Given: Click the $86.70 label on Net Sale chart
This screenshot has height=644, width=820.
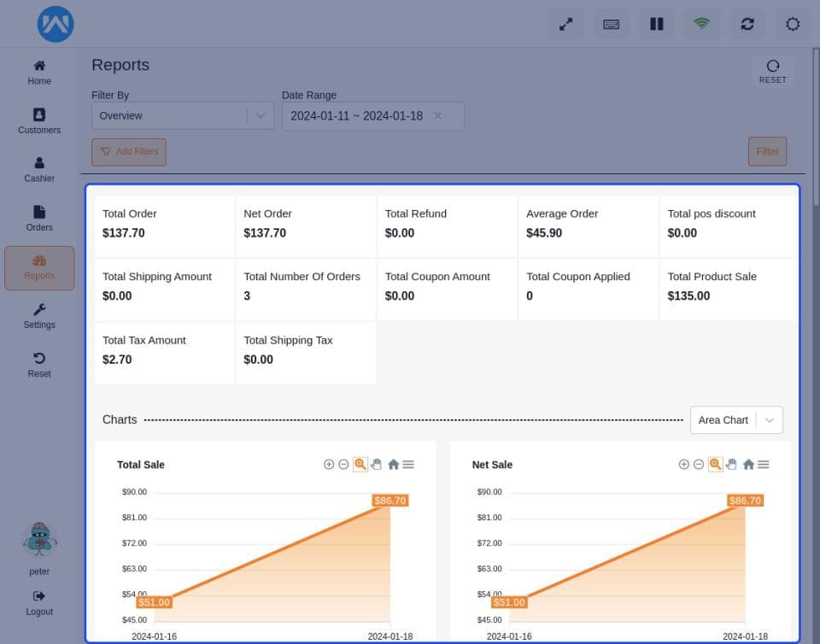Looking at the screenshot, I should click(x=745, y=501).
